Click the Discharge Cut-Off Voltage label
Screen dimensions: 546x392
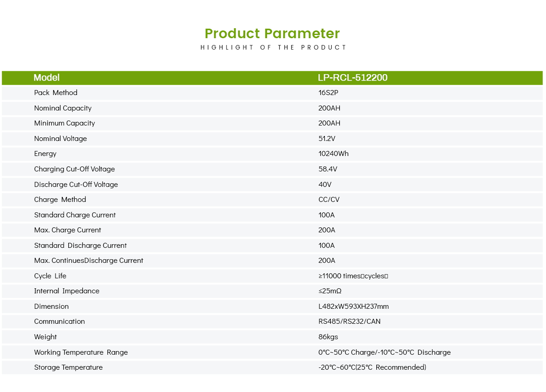click(76, 185)
